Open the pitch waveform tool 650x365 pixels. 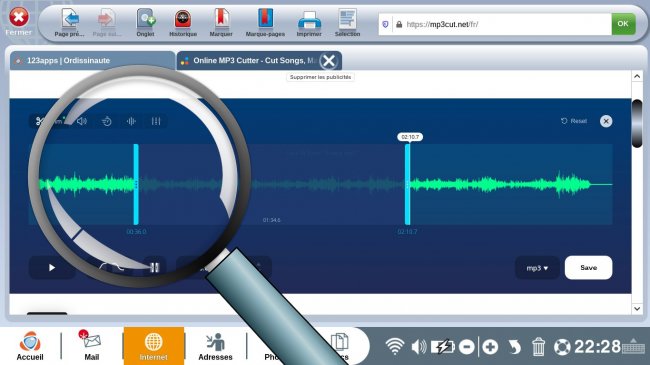pos(131,121)
